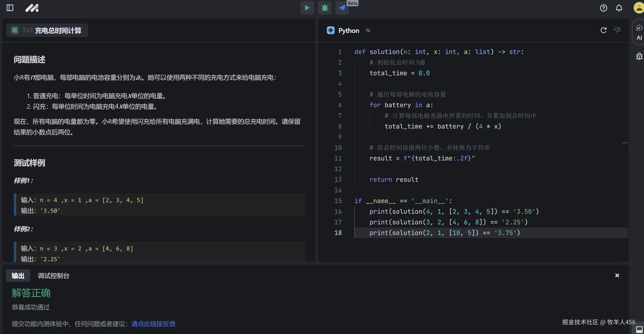Click the bug icon in right sidebar
This screenshot has width=644, height=334.
(x=639, y=56)
